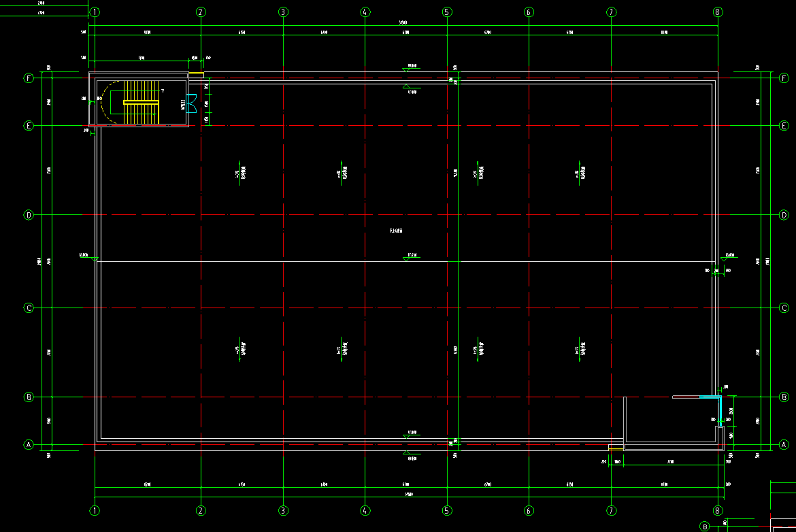This screenshot has width=796, height=532.
Task: Click the small yellow bar near grid 2
Action: tap(196, 74)
